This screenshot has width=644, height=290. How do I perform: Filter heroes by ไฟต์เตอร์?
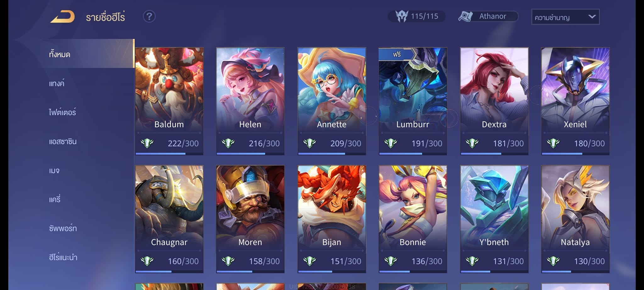pos(62,112)
